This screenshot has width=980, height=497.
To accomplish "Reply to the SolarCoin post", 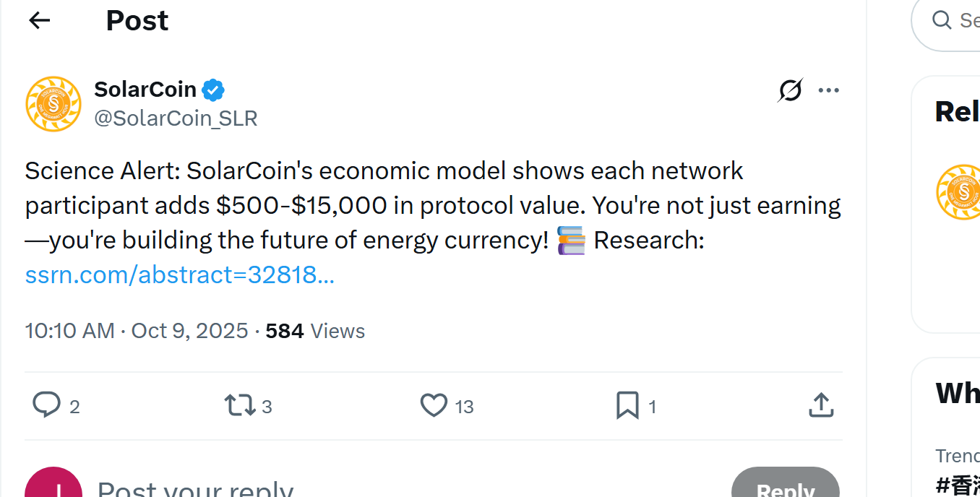I will [x=47, y=405].
